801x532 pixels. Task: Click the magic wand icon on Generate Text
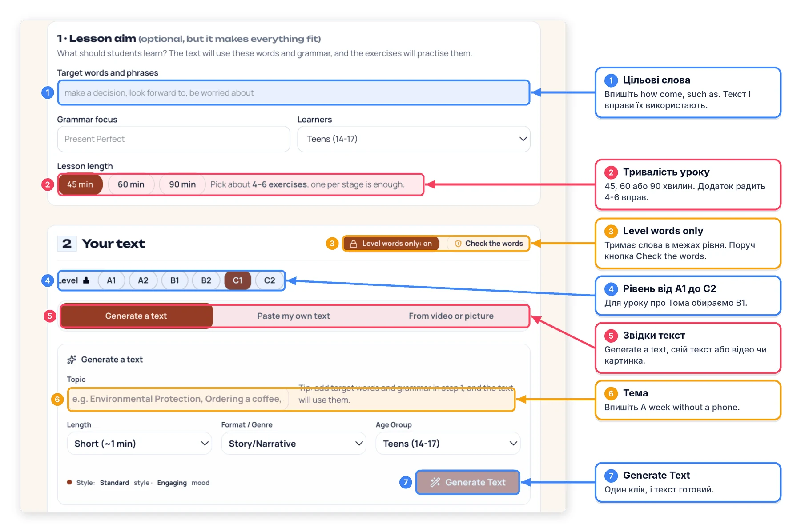pos(435,482)
